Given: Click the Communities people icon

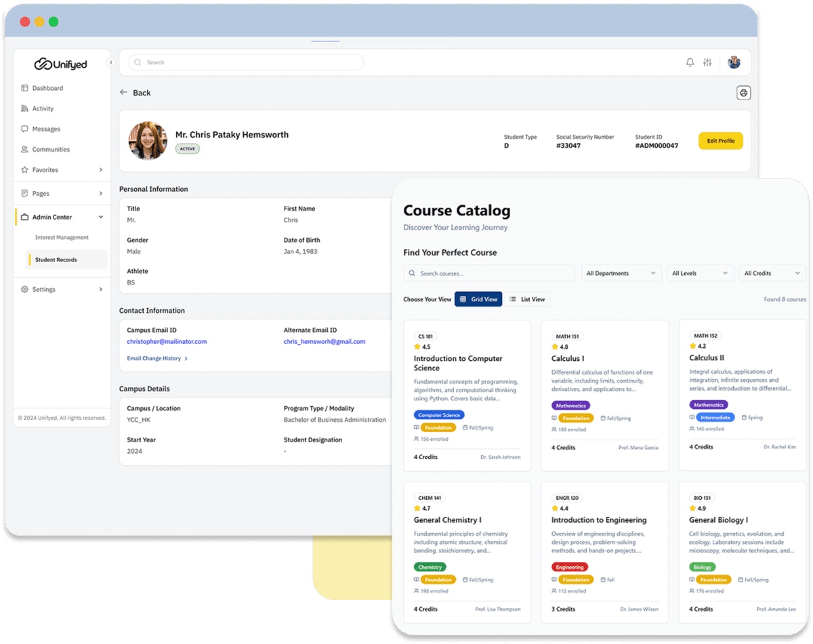Looking at the screenshot, I should pyautogui.click(x=24, y=149).
